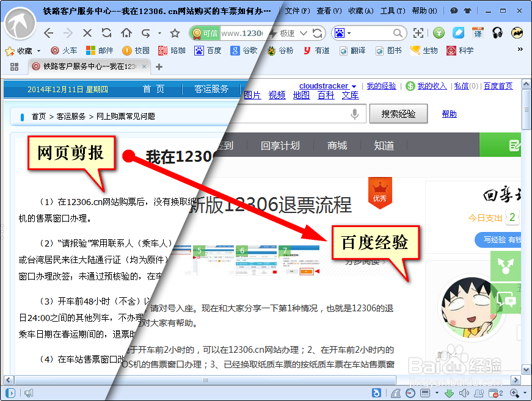The height and width of the screenshot is (401, 532).
Task: Click the 帮助 link beside search
Action: click(449, 114)
